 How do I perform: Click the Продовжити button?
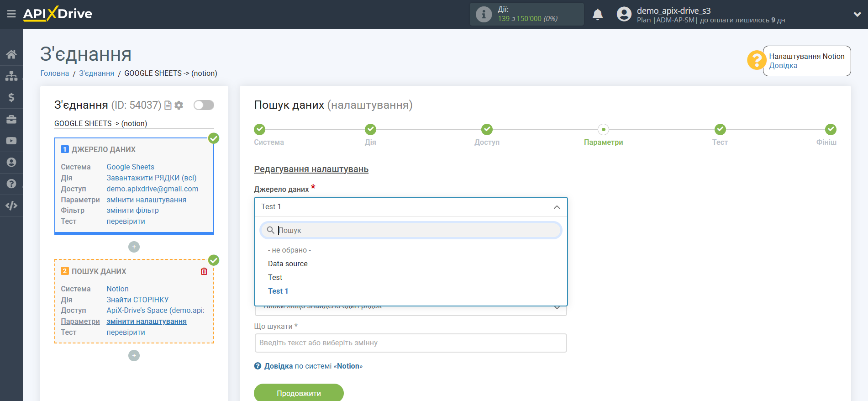[299, 393]
